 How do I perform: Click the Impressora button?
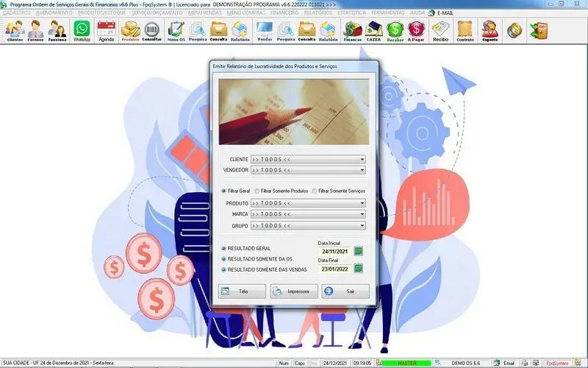[294, 291]
